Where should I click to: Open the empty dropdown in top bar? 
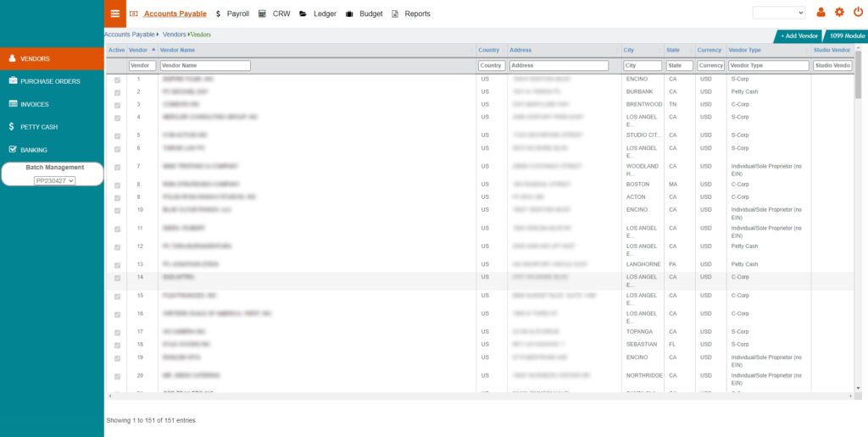point(778,13)
